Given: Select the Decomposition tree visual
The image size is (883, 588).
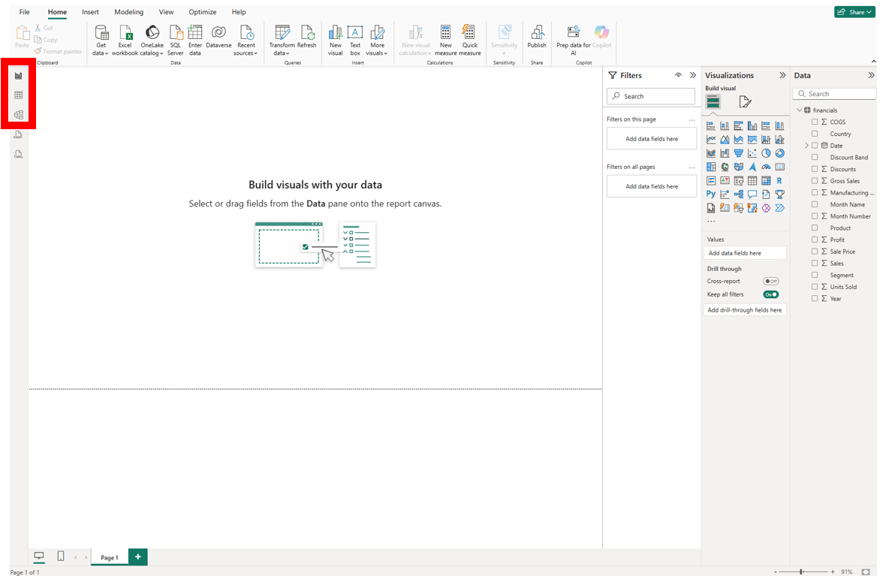Looking at the screenshot, I should point(738,194).
